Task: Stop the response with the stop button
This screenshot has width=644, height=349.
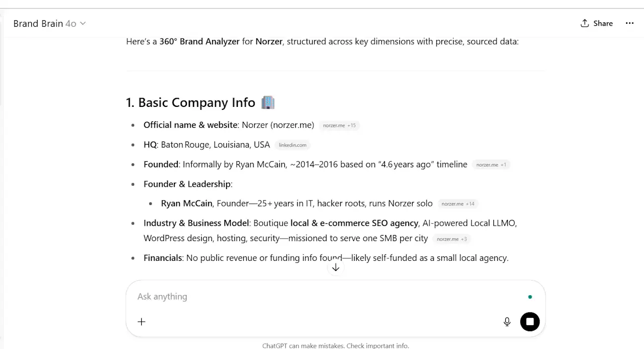Action: pos(530,322)
